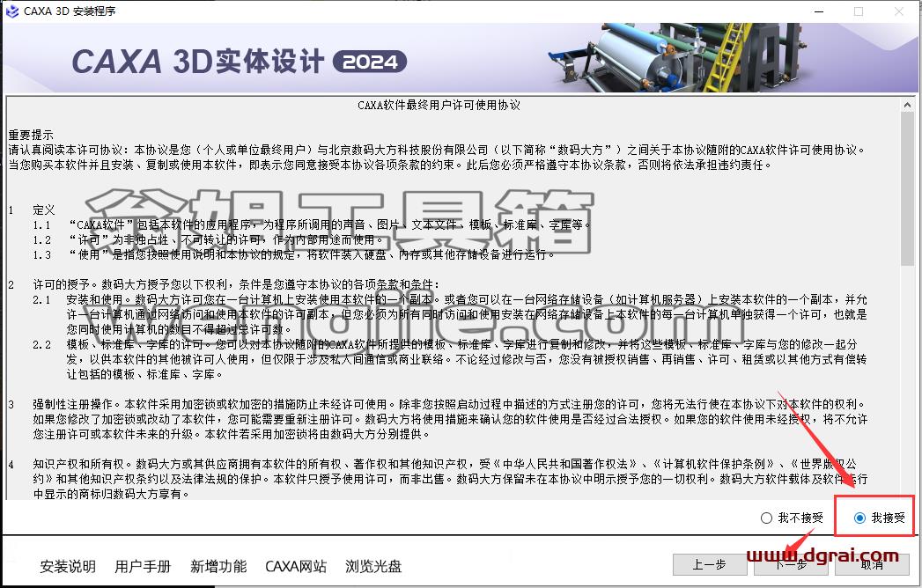Click the license scrollbar up arrow

pos(907,105)
